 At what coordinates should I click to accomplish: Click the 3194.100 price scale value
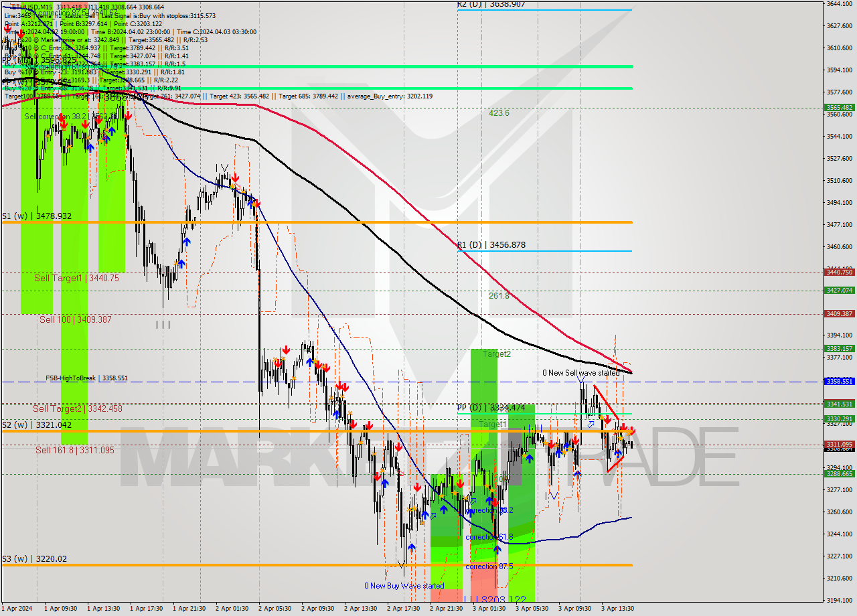click(840, 600)
